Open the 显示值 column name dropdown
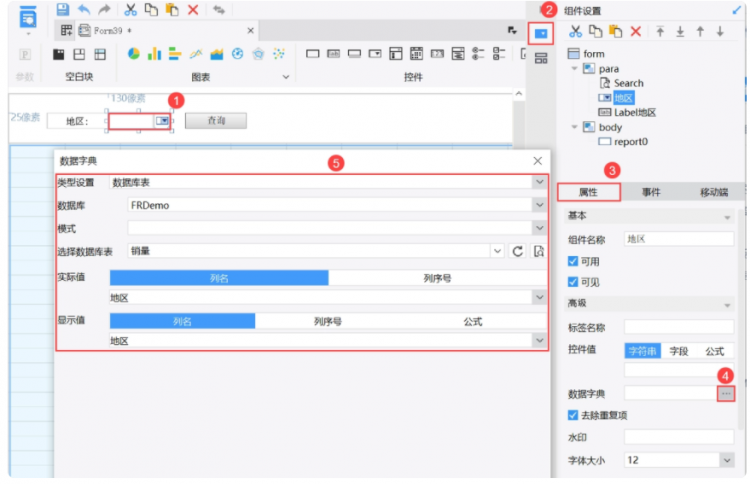Screen dimensions: 750x484 pyautogui.click(x=540, y=341)
